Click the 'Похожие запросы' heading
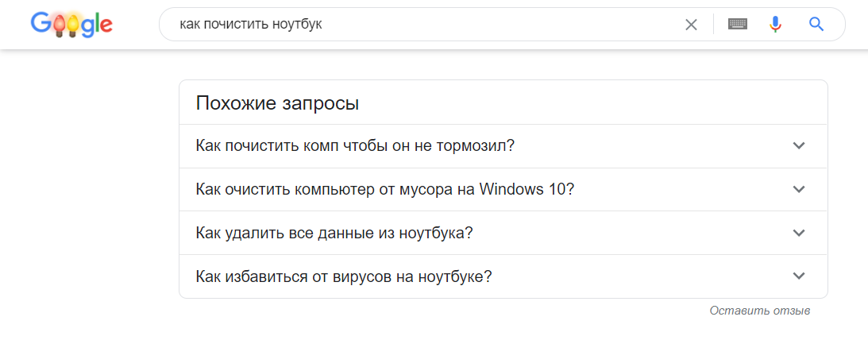This screenshot has width=868, height=340. [x=277, y=103]
